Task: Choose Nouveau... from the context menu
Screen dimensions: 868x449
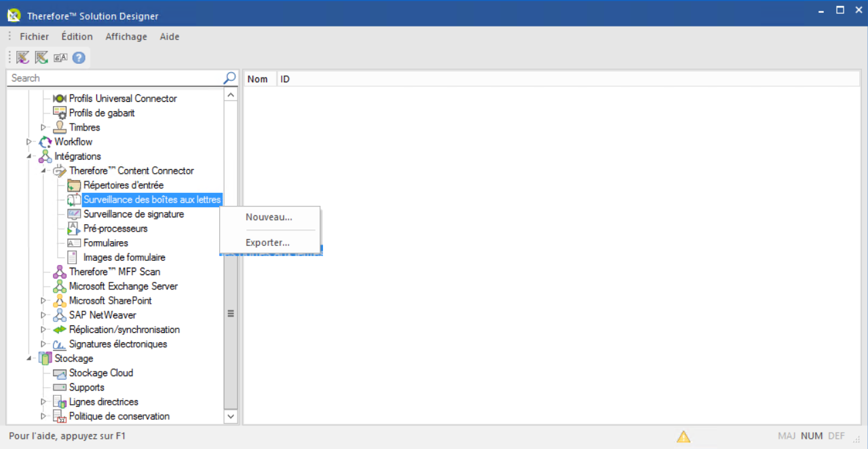Action: [269, 217]
